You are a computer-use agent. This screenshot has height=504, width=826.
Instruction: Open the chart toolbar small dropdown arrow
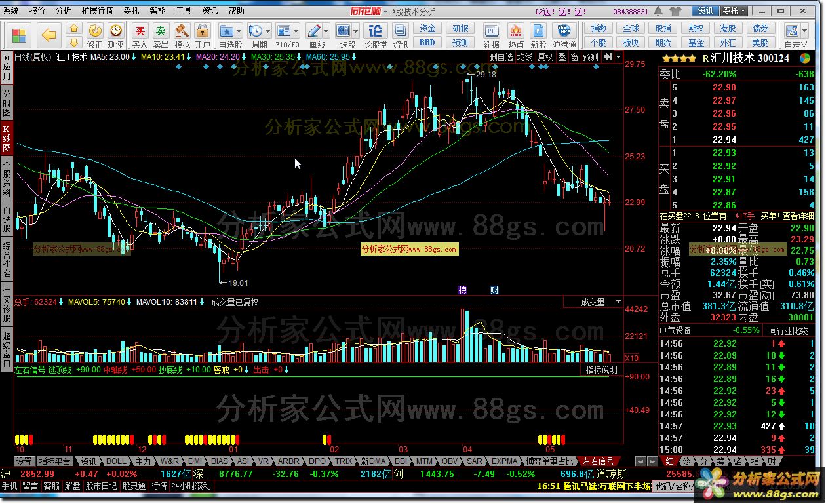[618, 57]
